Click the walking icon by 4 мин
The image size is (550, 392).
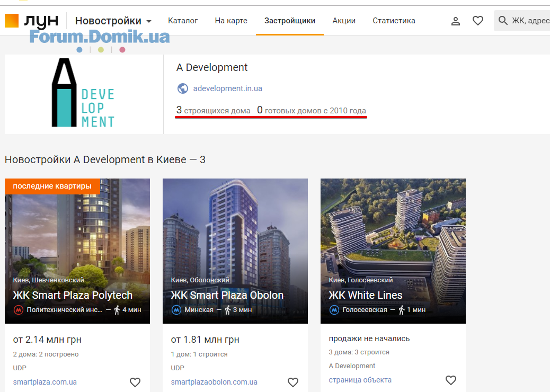(117, 310)
